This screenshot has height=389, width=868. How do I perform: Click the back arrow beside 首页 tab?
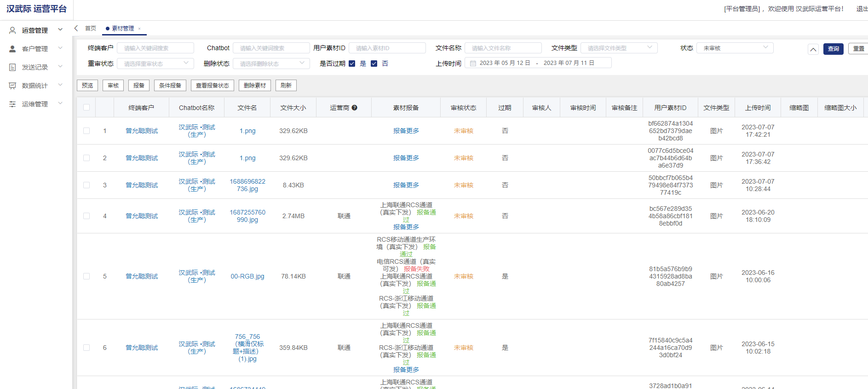pyautogui.click(x=76, y=28)
